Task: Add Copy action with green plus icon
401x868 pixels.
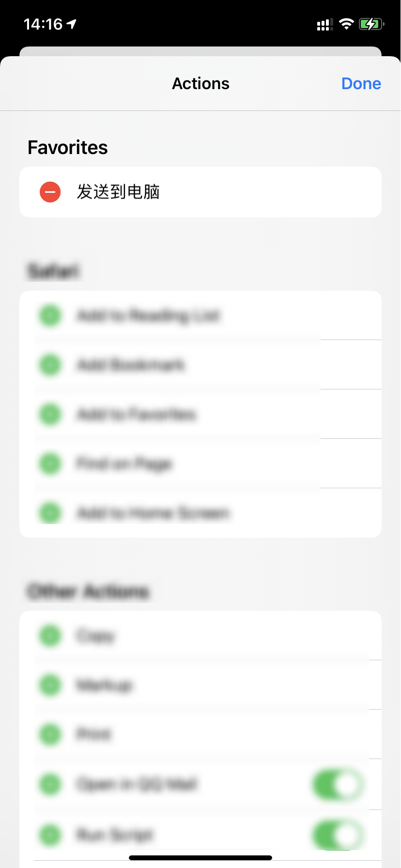Action: click(x=50, y=636)
